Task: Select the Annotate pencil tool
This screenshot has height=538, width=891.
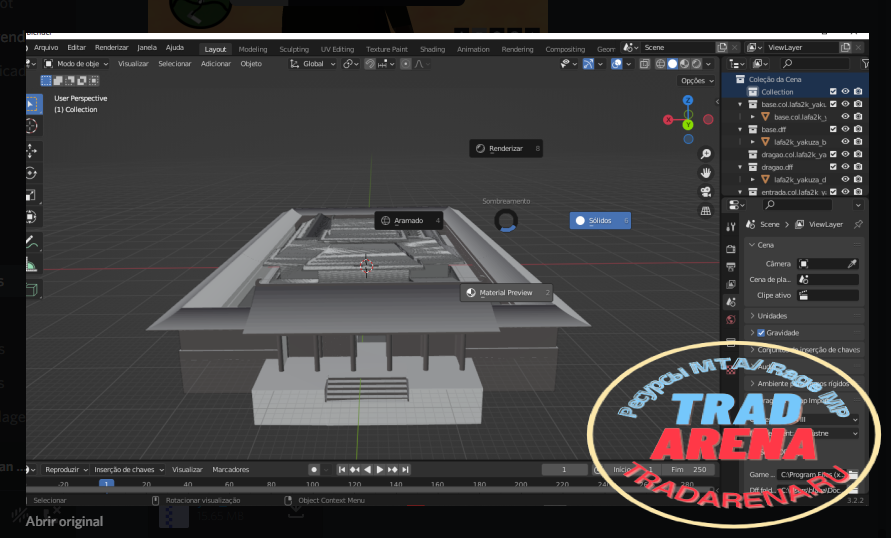Action: [x=32, y=243]
